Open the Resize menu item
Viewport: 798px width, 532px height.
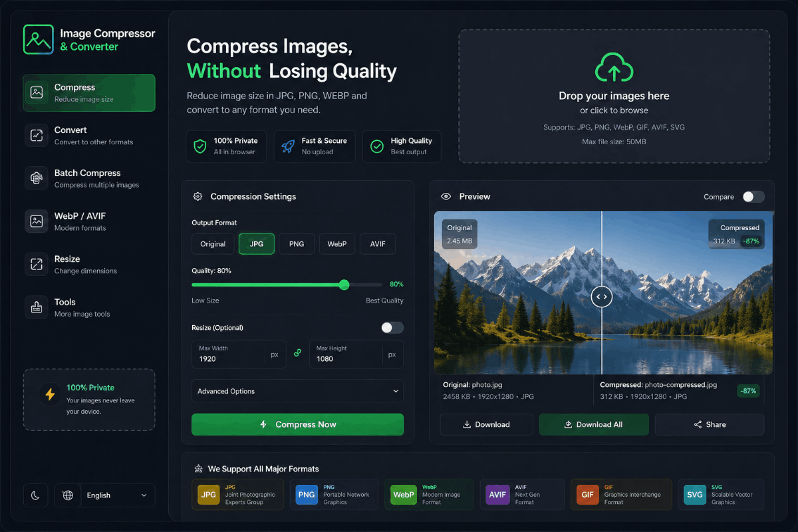(x=89, y=264)
